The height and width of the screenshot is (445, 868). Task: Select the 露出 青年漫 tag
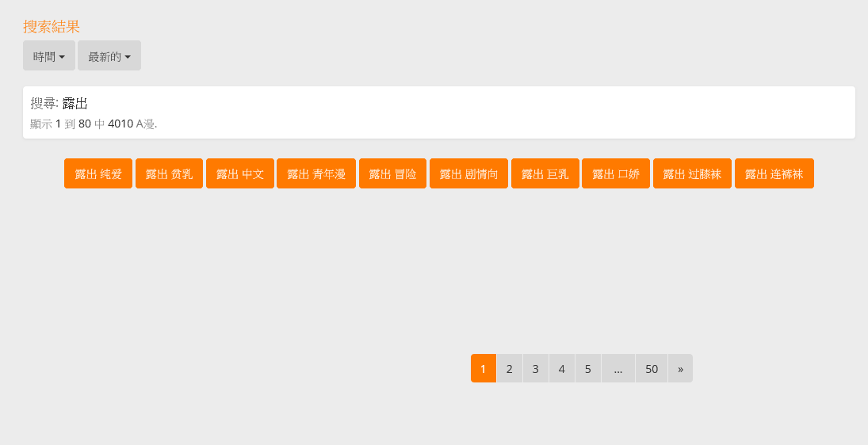click(315, 174)
